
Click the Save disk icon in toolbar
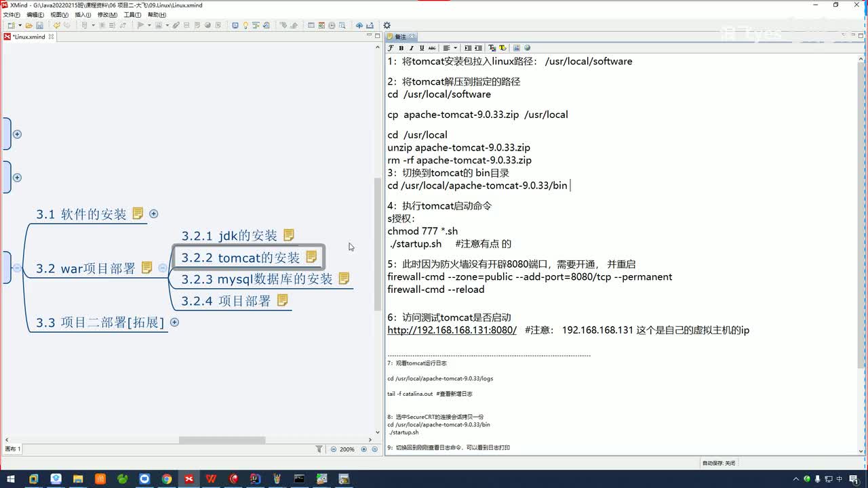click(40, 25)
